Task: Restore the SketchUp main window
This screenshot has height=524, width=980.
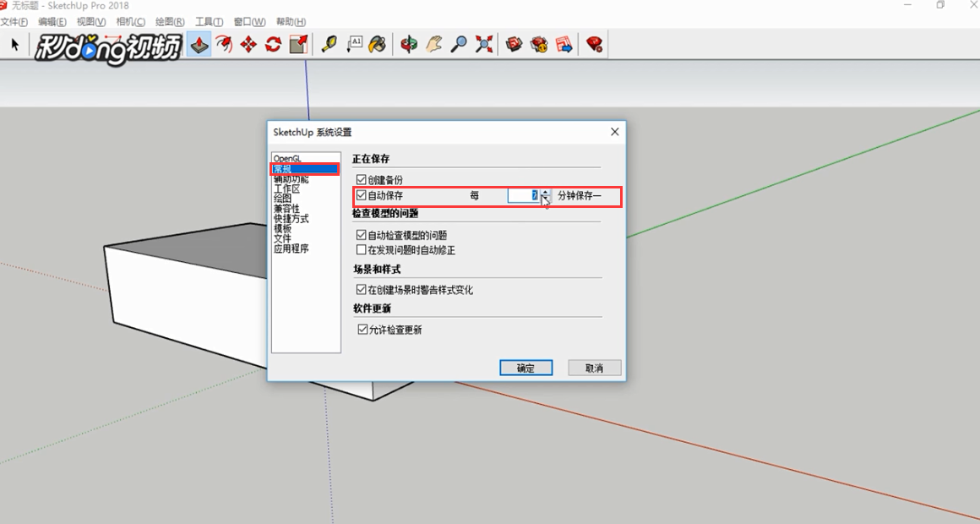Action: click(940, 5)
